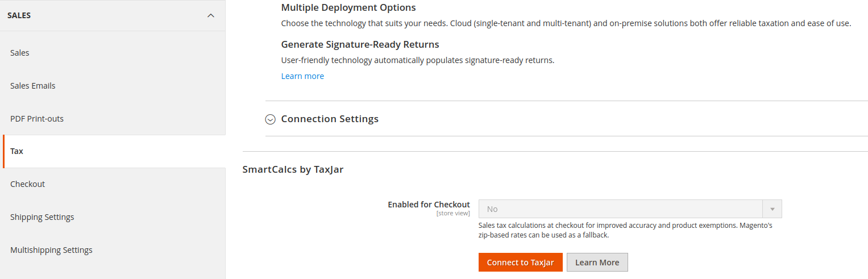
Task: Select PDF Print-outs in the sidebar
Action: pos(37,119)
